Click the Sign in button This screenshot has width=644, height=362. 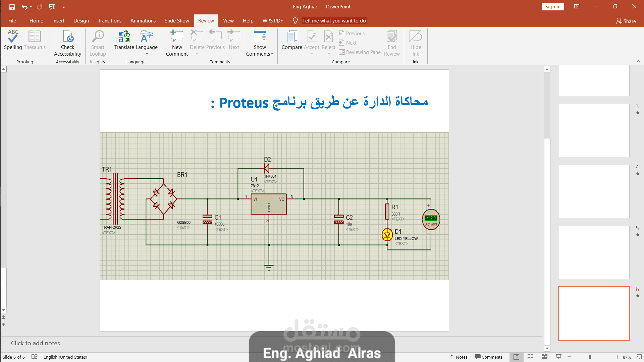pos(552,7)
